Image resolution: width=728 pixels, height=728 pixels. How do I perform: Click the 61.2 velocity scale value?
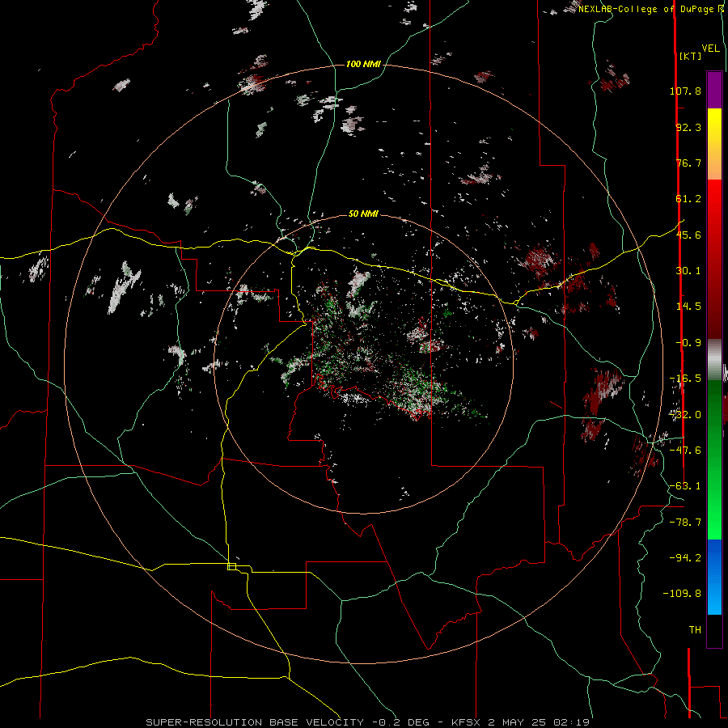(688, 199)
